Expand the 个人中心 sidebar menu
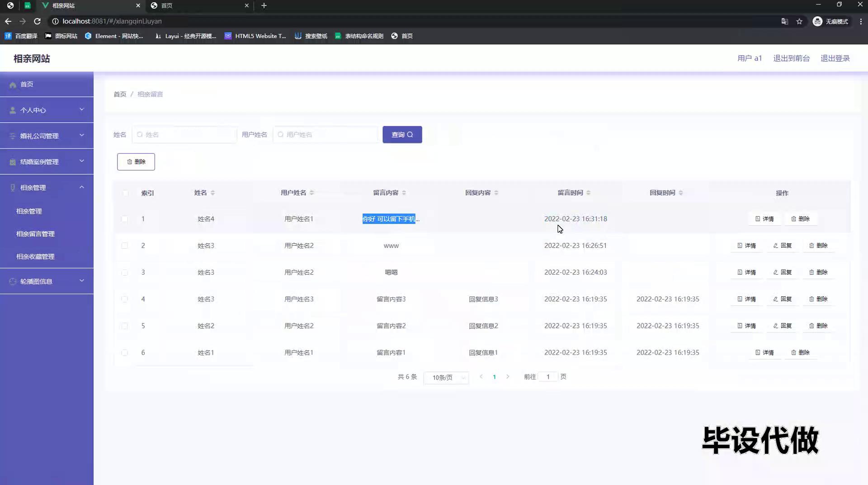 [47, 110]
